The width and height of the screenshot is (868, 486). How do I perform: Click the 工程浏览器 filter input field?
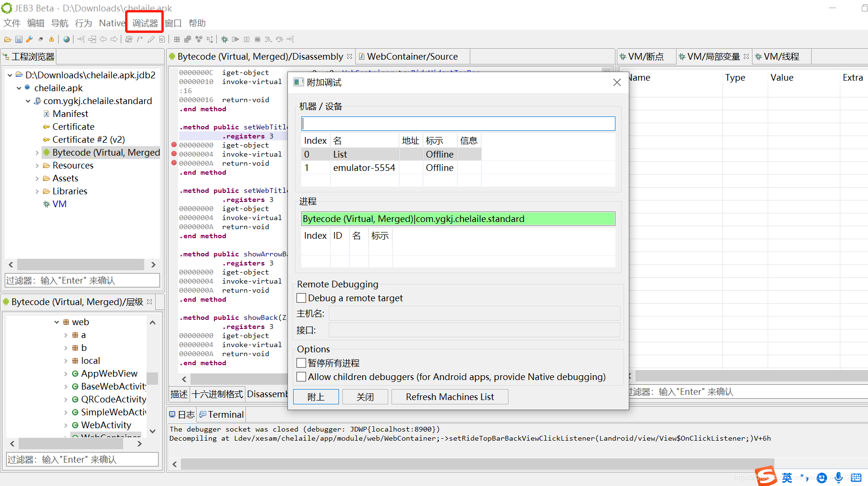pos(82,280)
